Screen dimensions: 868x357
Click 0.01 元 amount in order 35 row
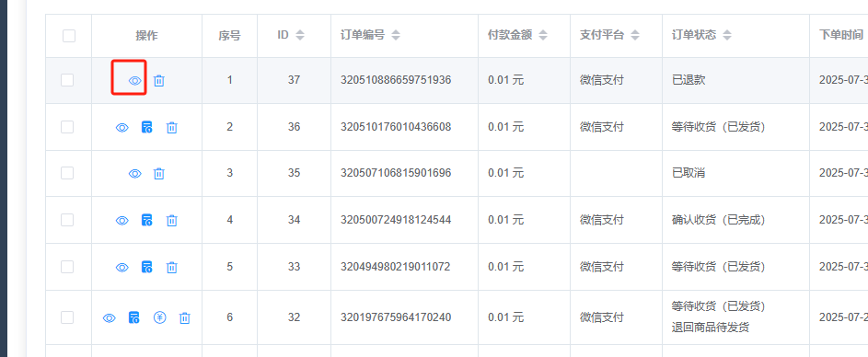505,173
